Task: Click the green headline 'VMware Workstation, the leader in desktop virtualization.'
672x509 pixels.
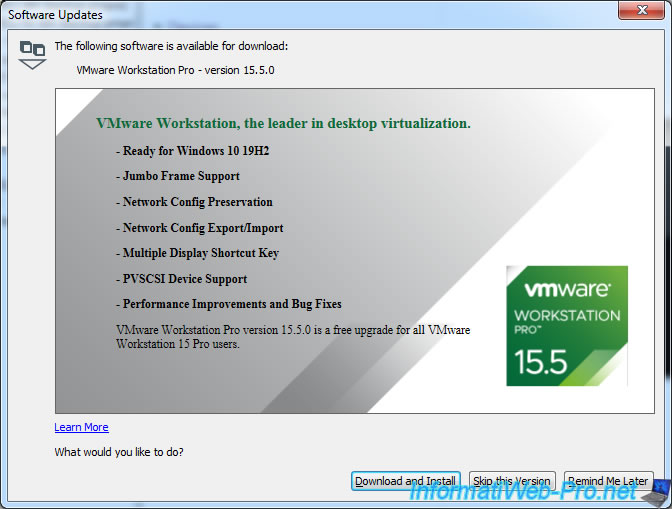Action: pyautogui.click(x=283, y=123)
